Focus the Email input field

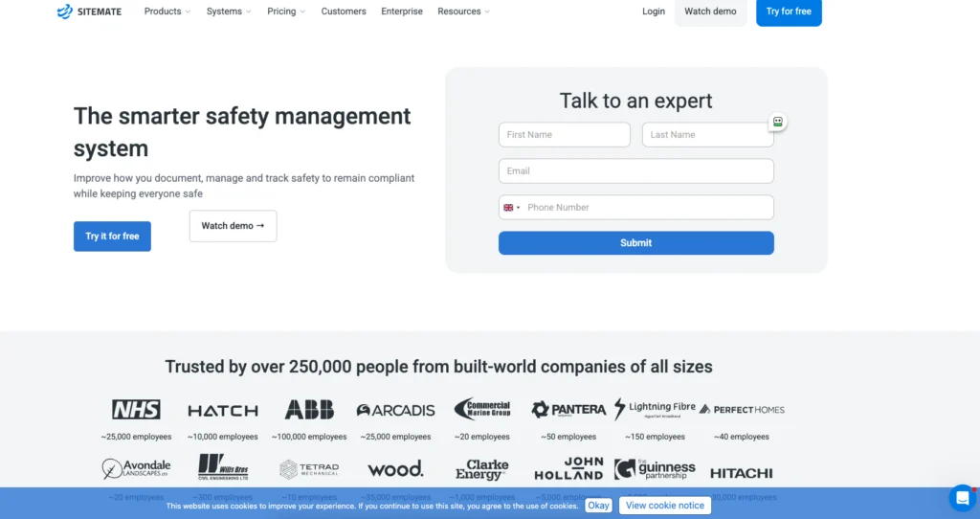(x=636, y=170)
